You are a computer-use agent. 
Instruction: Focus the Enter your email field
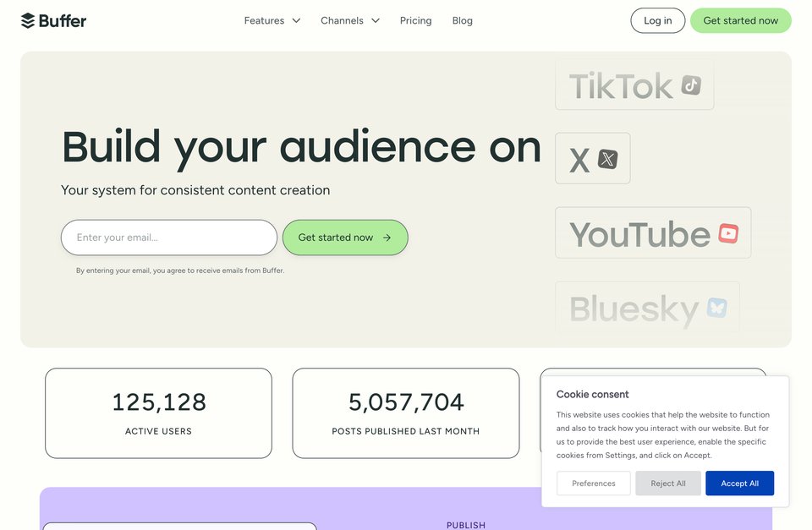coord(169,238)
